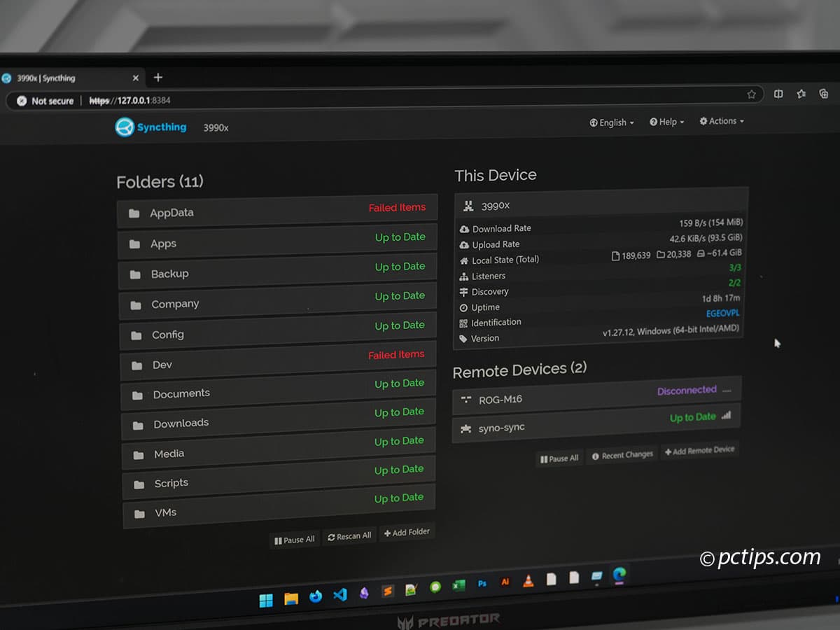Click the EGEOVPL identification link
The width and height of the screenshot is (840, 630).
pyautogui.click(x=721, y=314)
